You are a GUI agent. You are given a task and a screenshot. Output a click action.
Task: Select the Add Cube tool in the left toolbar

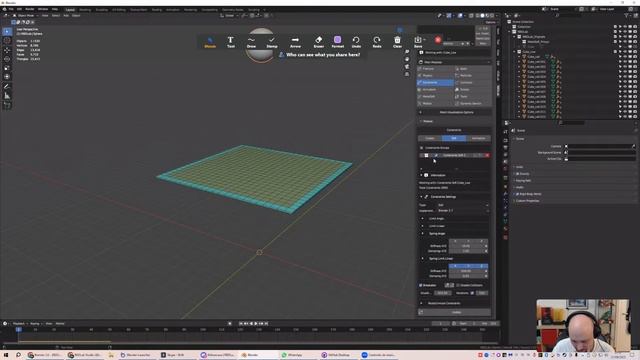pos(7,105)
